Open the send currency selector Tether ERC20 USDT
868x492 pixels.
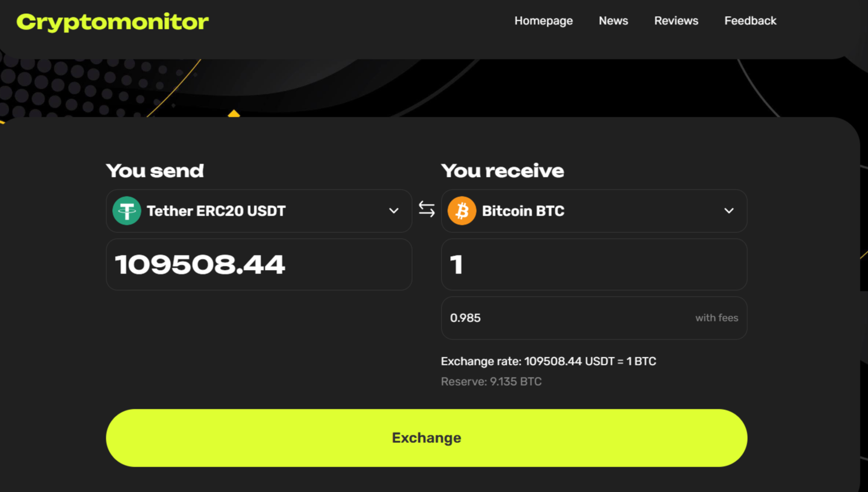(259, 211)
